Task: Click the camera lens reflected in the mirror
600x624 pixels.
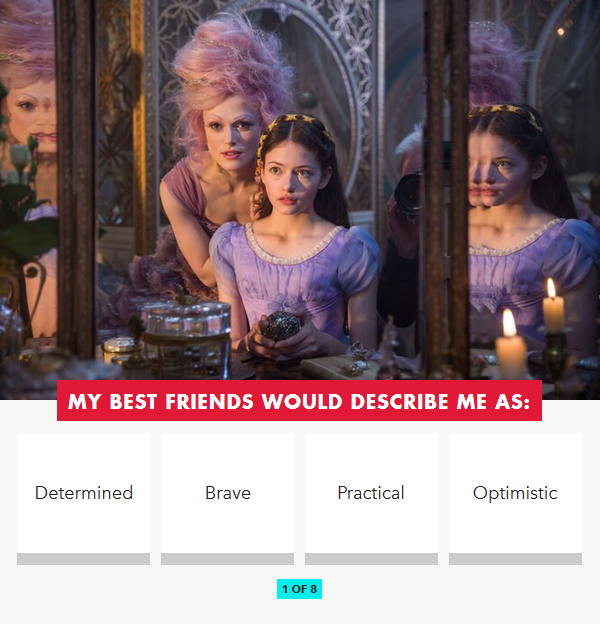Action: click(408, 193)
